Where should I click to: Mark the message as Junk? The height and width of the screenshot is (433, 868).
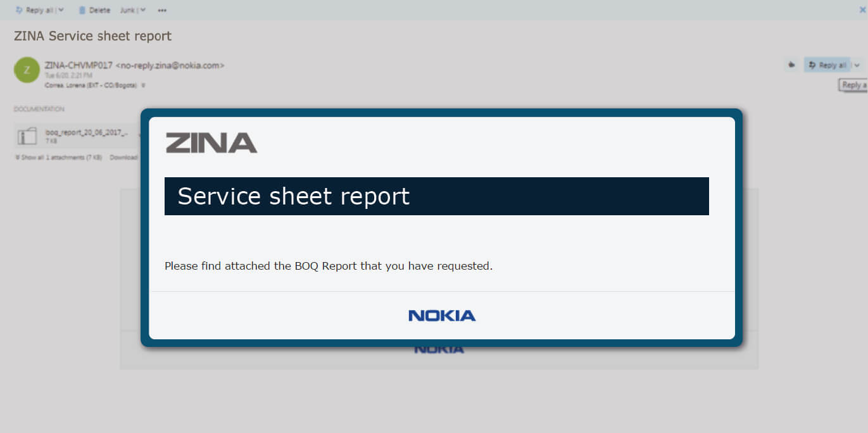[x=127, y=10]
